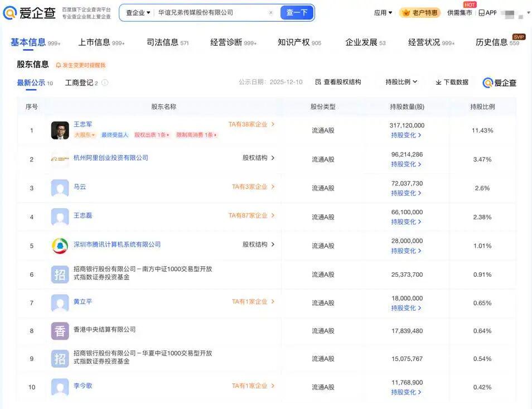The height and width of the screenshot is (409, 532).
Task: Click the 老户特惠 promotion badge
Action: click(419, 13)
